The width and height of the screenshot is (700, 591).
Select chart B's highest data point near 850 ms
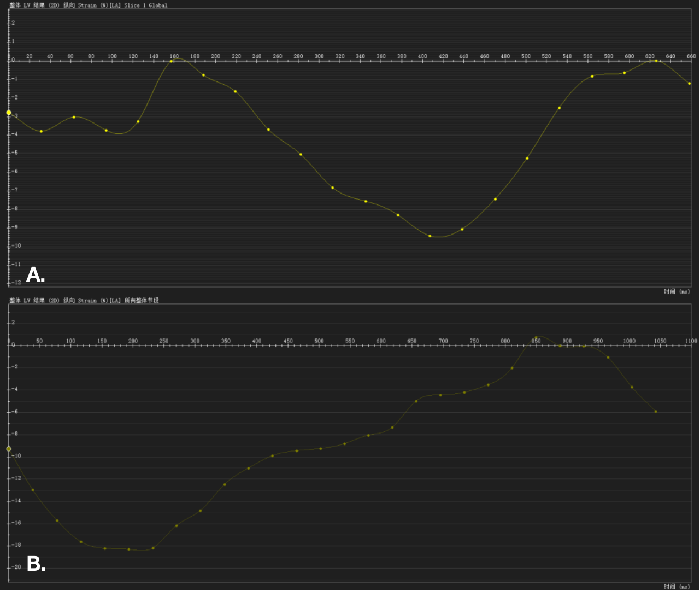[536, 338]
